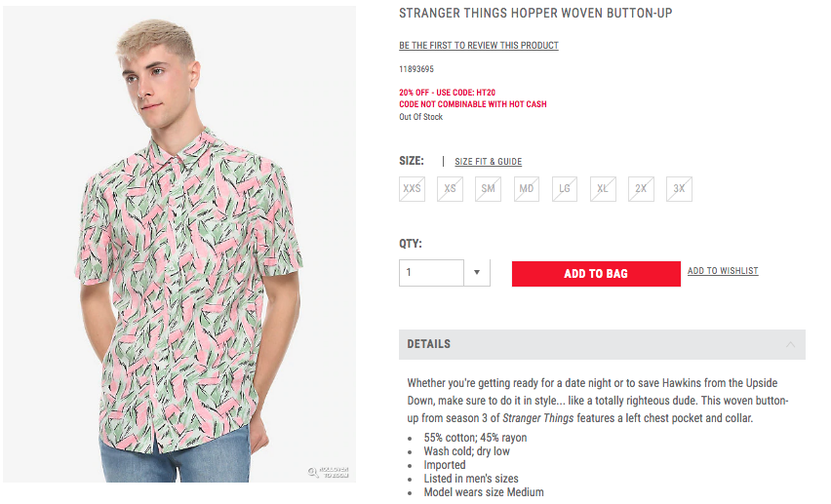
Task: Choose the LG size option
Action: [x=565, y=188]
